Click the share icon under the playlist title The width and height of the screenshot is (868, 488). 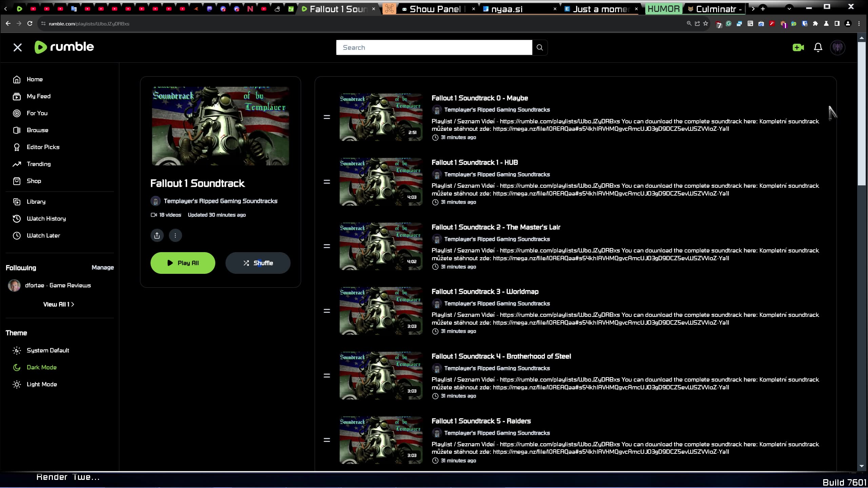pos(157,235)
